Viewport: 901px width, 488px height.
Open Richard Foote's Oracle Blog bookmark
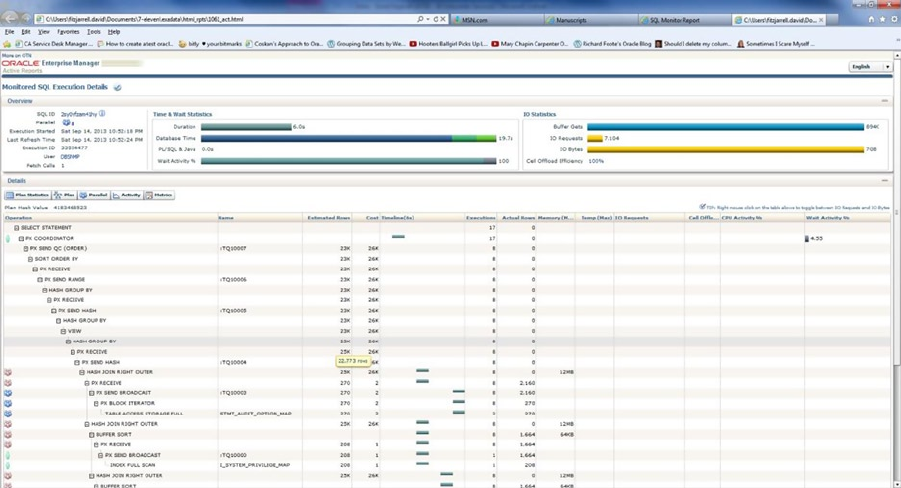click(x=613, y=44)
